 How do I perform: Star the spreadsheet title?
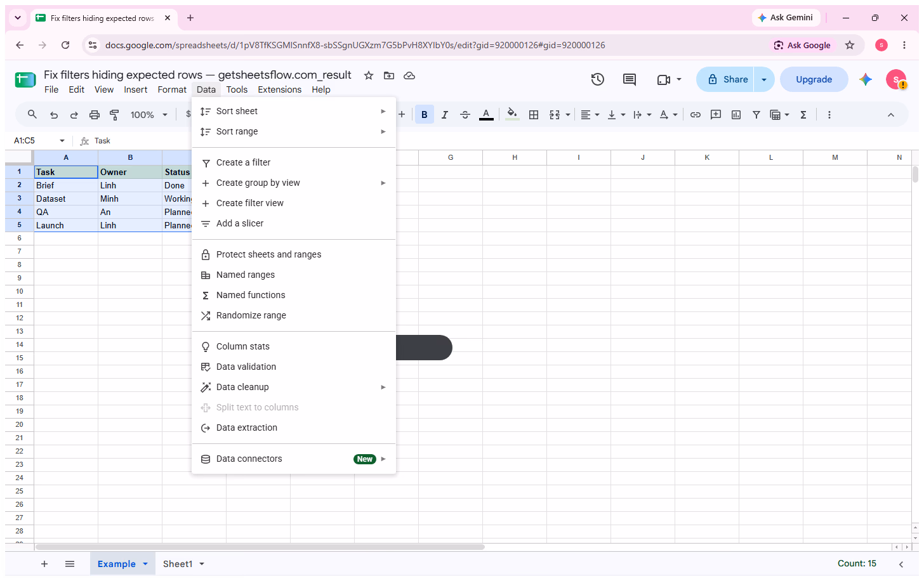click(x=369, y=75)
